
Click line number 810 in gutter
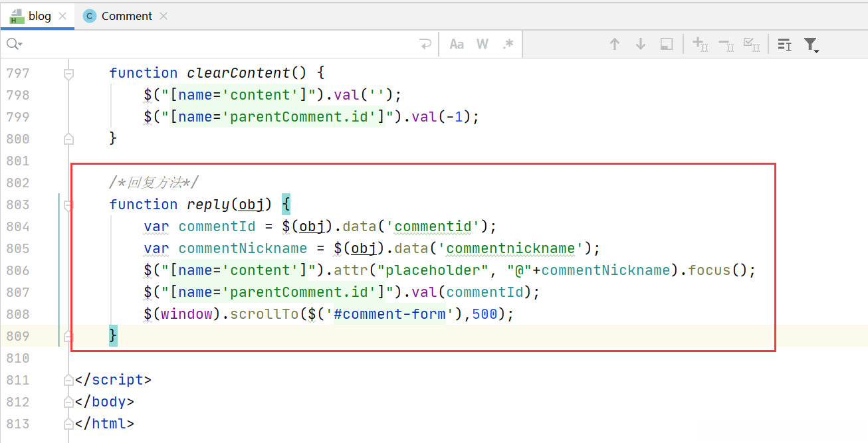point(18,358)
